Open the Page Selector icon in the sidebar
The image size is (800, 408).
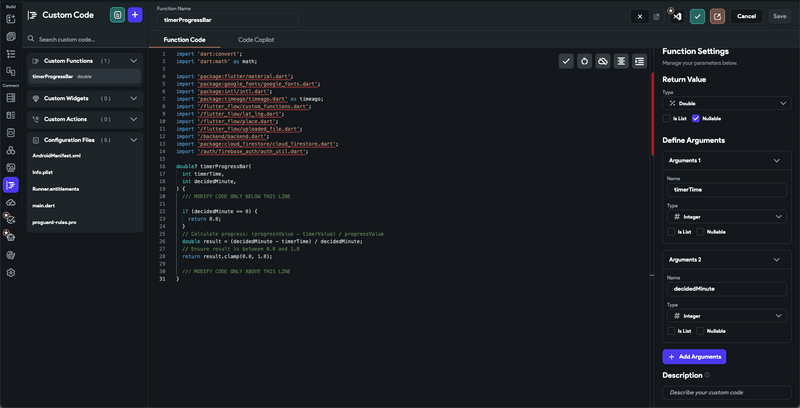11,37
